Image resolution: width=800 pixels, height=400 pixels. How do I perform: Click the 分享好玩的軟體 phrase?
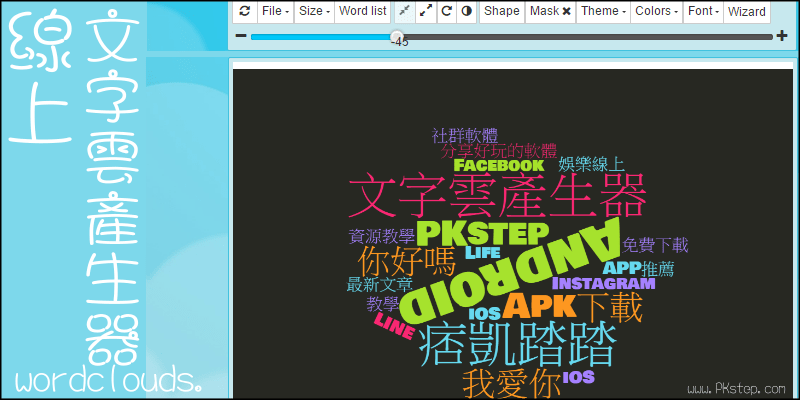tap(499, 151)
